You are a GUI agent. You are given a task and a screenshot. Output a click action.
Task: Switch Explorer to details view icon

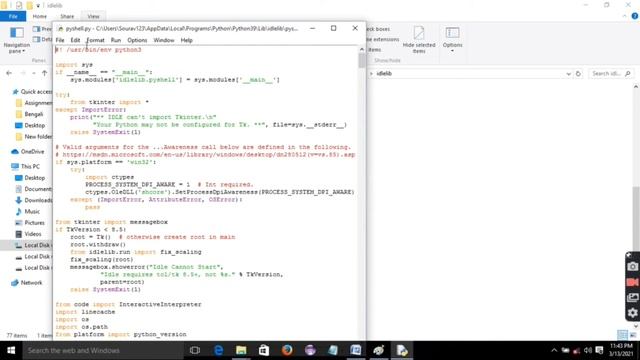point(622,335)
